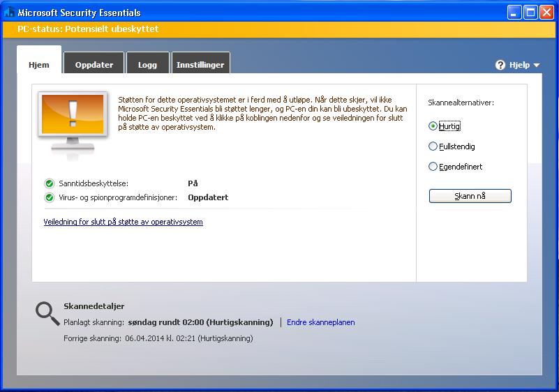
Task: Click the Microsoft Security Essentials title bar icon
Action: point(10,13)
